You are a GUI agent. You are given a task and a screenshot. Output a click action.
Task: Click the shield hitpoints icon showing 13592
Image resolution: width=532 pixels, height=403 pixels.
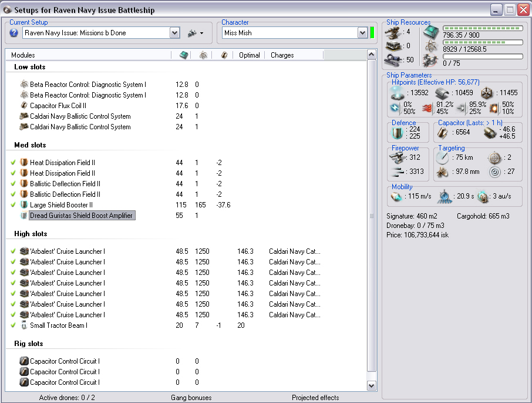tap(398, 93)
